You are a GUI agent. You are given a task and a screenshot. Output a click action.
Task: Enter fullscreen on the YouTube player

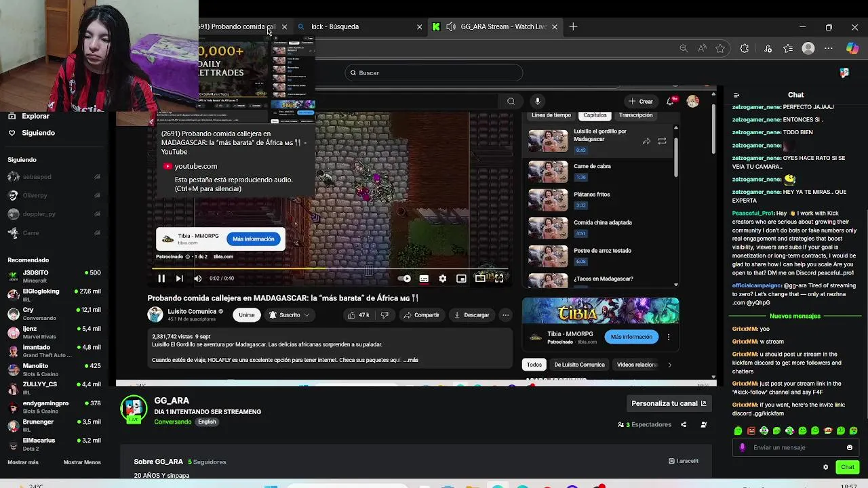click(x=499, y=279)
